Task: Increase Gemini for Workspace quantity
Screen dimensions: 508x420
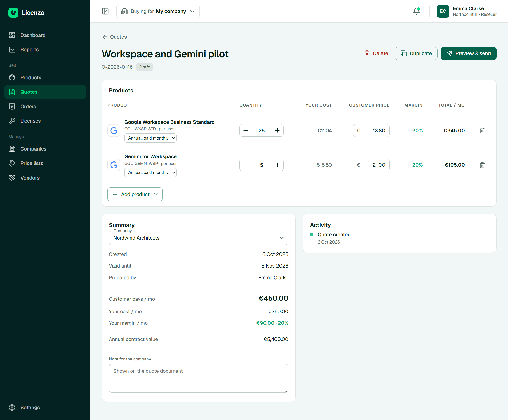Action: tap(277, 165)
